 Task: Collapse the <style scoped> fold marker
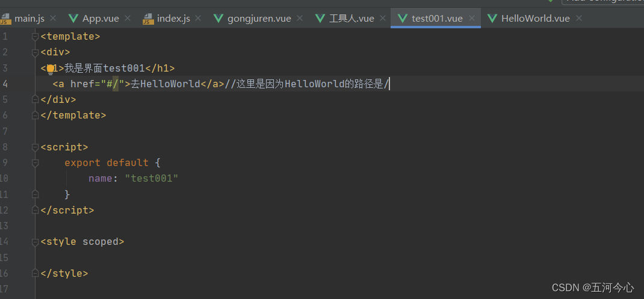(36, 242)
